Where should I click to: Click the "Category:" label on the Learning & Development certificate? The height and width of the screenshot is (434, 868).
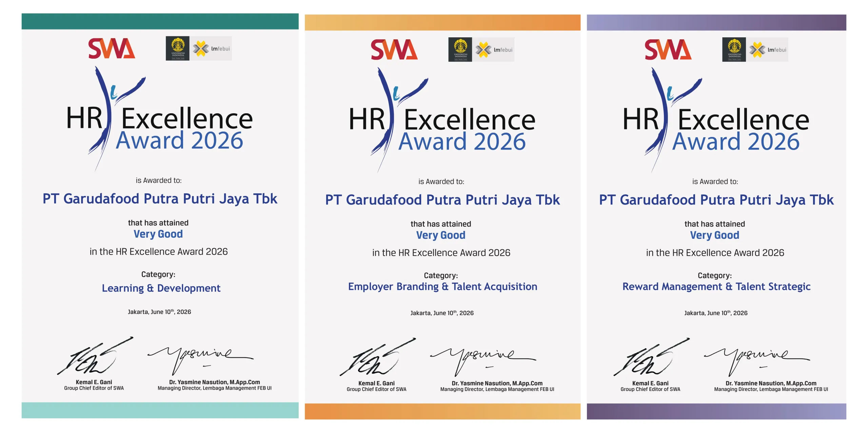click(x=158, y=274)
